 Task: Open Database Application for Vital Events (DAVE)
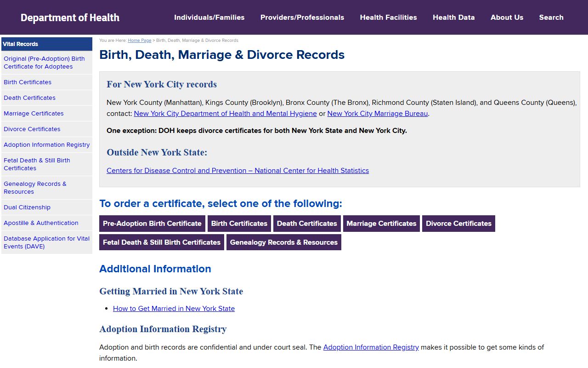[x=47, y=242]
